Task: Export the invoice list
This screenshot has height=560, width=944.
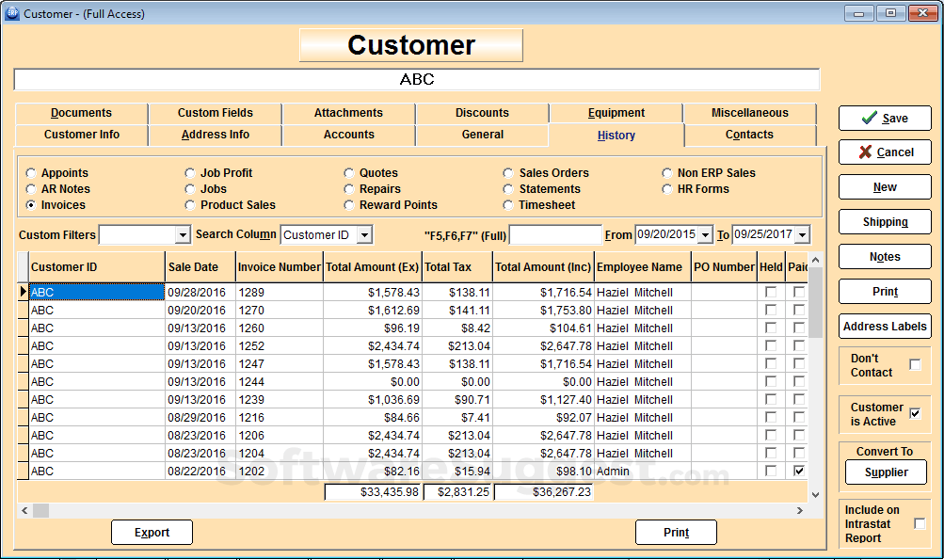Action: coord(152,532)
